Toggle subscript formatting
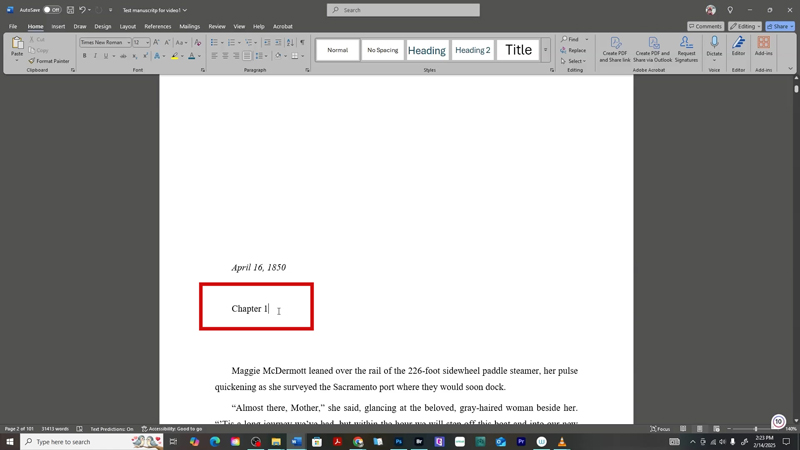Screen dimensions: 800x450 pos(135,56)
